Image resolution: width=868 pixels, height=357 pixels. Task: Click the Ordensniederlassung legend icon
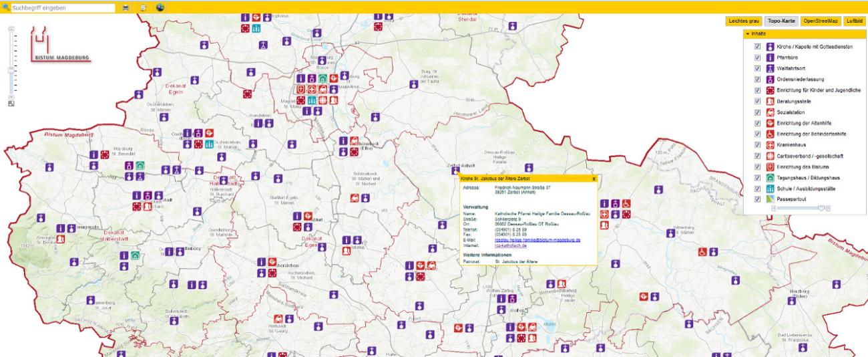(x=769, y=79)
